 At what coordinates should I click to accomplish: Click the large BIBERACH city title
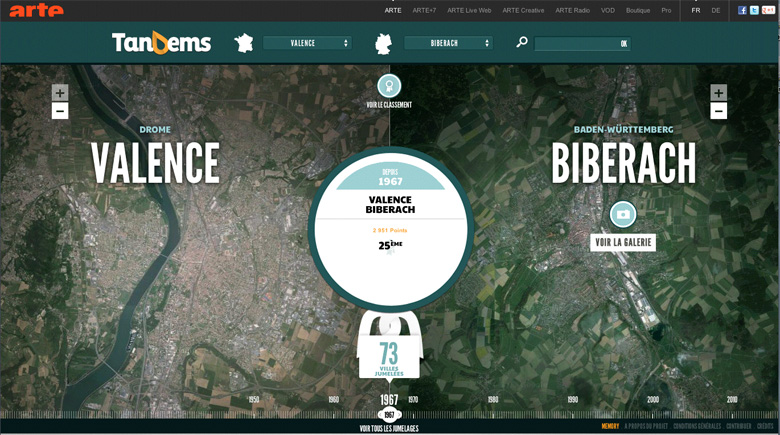623,163
